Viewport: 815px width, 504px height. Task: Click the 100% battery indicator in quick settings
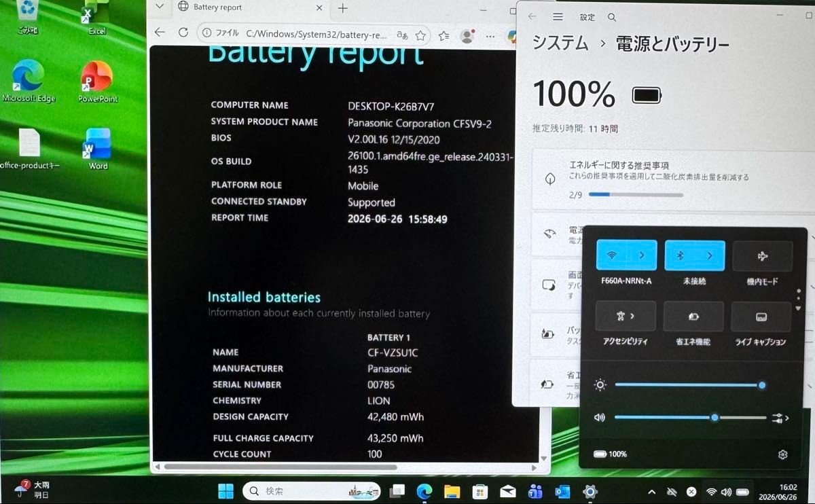tap(610, 454)
